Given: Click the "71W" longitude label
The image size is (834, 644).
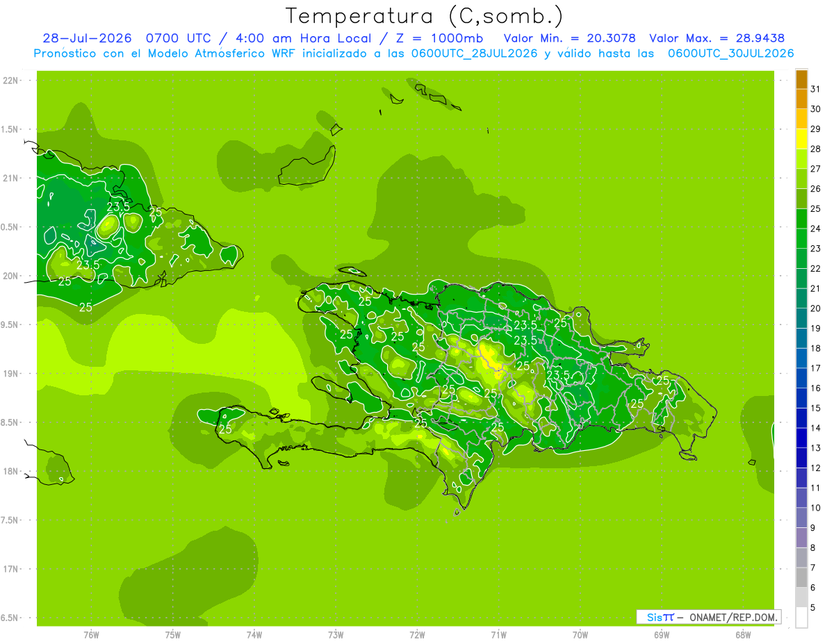Looking at the screenshot, I should [x=498, y=635].
